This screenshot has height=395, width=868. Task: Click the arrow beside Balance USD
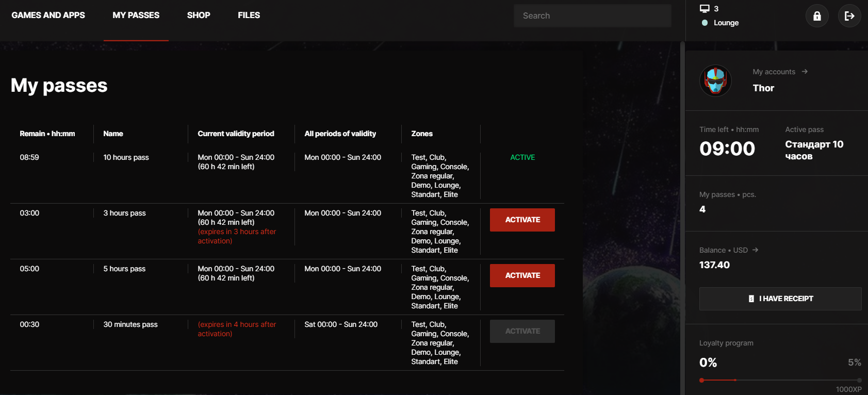click(755, 250)
